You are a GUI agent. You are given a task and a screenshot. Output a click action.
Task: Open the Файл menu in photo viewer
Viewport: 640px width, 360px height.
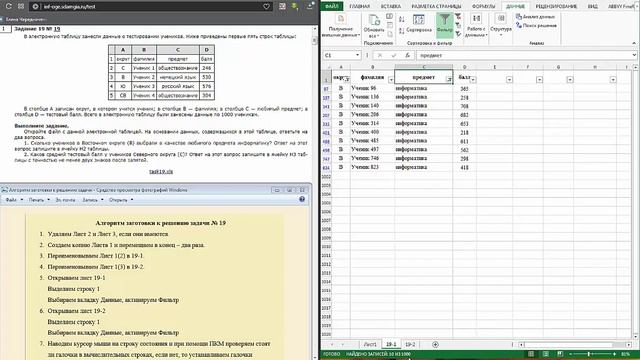coord(13,200)
